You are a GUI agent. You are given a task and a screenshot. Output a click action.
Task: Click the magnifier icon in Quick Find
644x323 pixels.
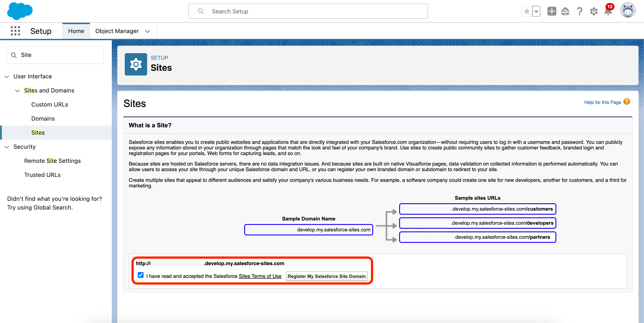(14, 55)
